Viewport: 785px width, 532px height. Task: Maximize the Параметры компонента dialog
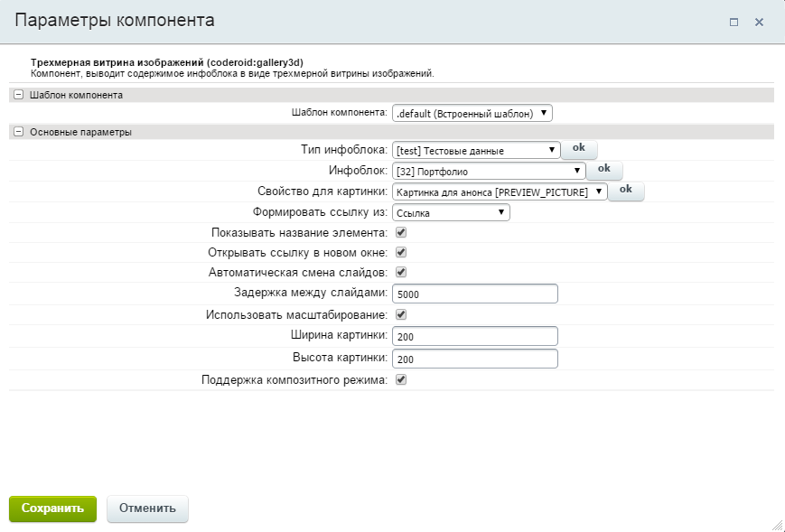click(x=734, y=22)
